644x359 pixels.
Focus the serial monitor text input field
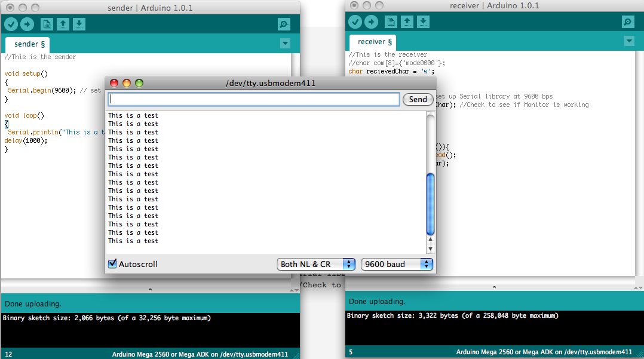tap(254, 99)
